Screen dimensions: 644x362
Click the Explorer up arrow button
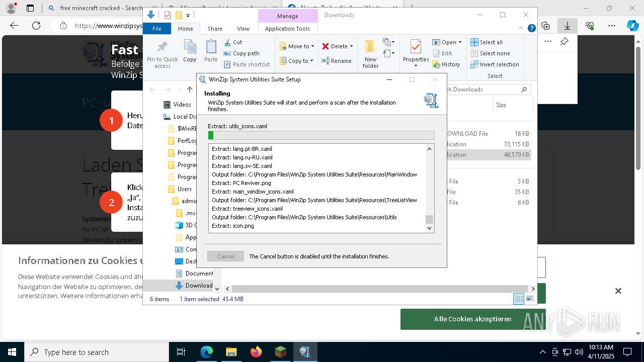(x=190, y=89)
